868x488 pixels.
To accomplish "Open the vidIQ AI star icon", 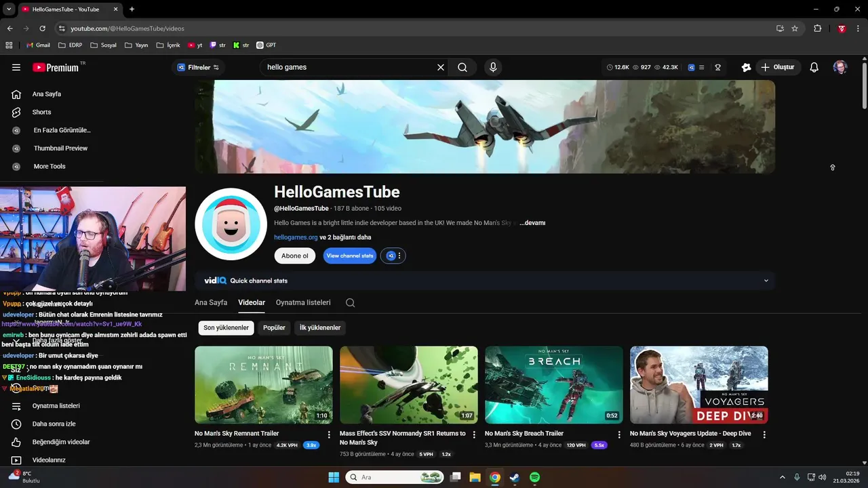I will 746,67.
